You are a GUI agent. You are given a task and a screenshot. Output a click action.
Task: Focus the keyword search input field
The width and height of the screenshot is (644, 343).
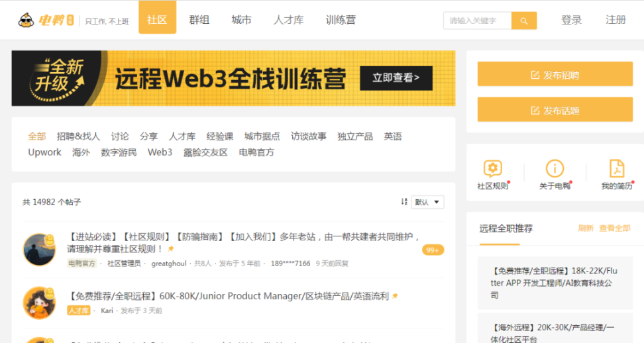coord(477,21)
